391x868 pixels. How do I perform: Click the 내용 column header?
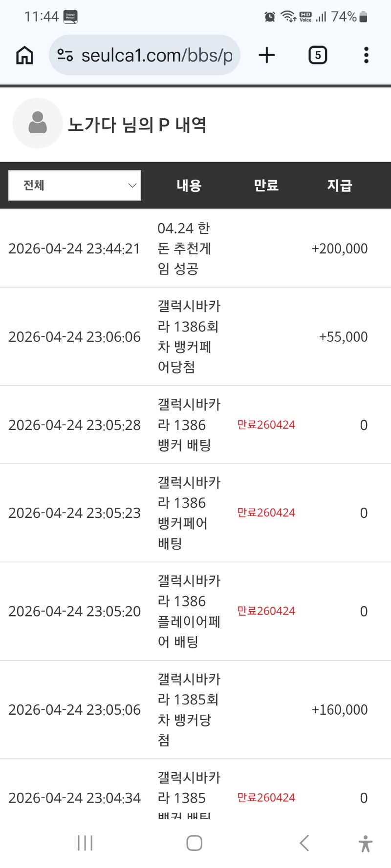pyautogui.click(x=189, y=186)
